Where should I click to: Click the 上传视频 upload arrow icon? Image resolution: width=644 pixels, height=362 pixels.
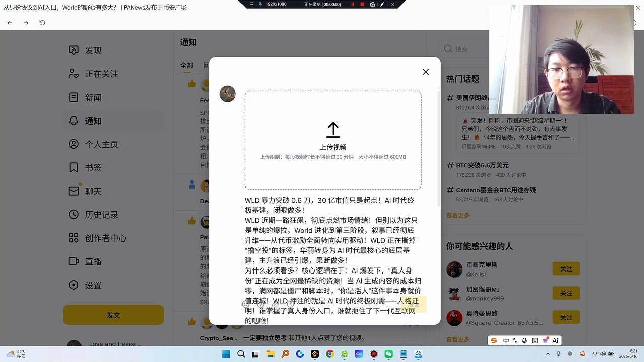(x=333, y=130)
